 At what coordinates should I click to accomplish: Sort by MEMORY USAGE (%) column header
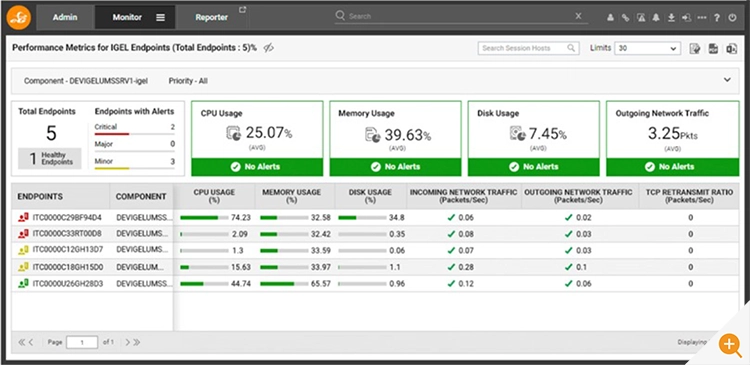pos(291,196)
